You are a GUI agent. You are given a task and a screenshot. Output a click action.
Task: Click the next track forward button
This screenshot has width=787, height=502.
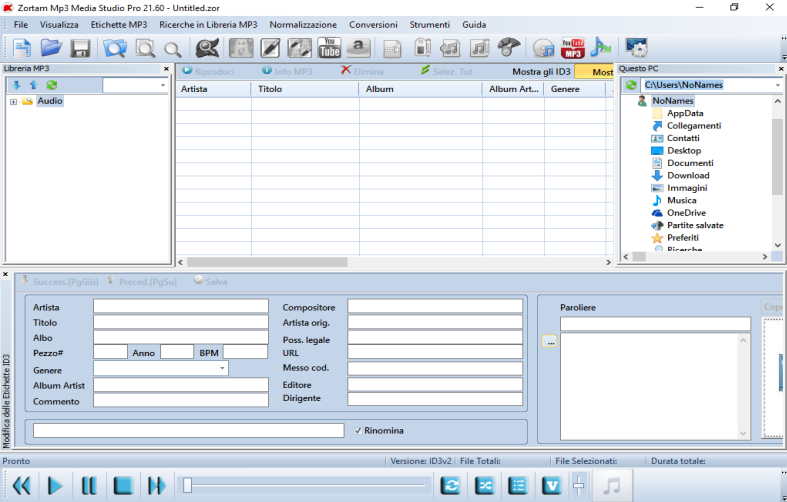click(x=157, y=485)
